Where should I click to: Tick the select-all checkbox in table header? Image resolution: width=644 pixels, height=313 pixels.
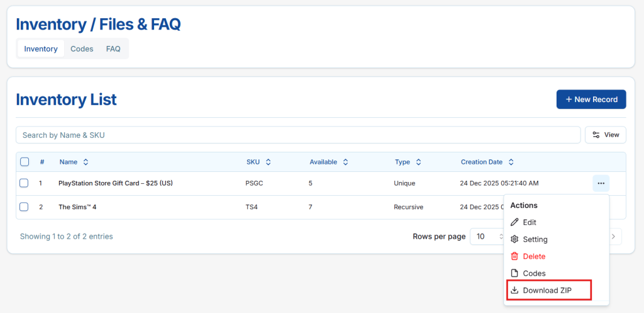point(25,162)
